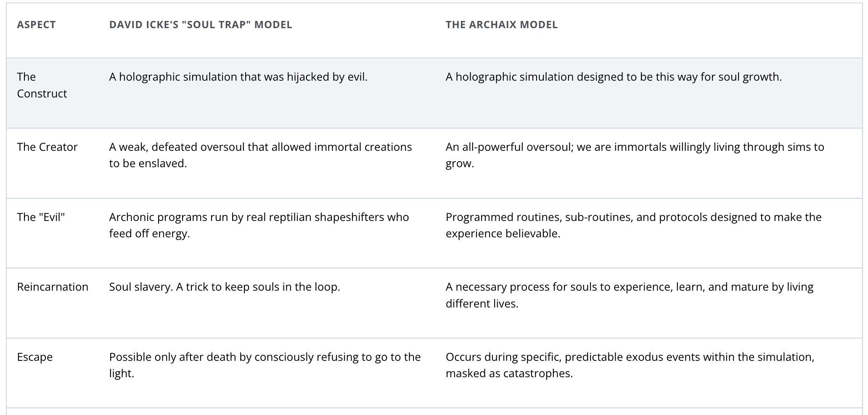This screenshot has width=868, height=415.
Task: Select the Reincarnation row label
Action: [53, 287]
